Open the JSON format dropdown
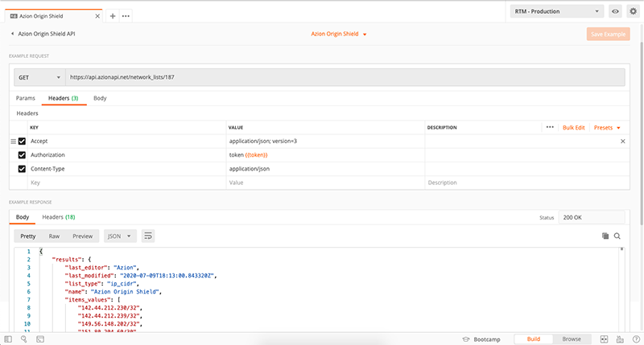644x345 pixels. [x=119, y=236]
